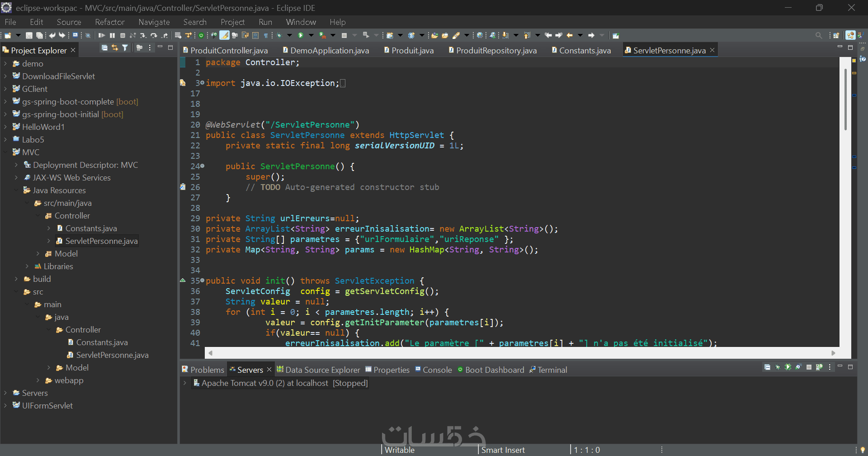The image size is (868, 456).
Task: Click the green Run button in the toolbar
Action: point(301,35)
